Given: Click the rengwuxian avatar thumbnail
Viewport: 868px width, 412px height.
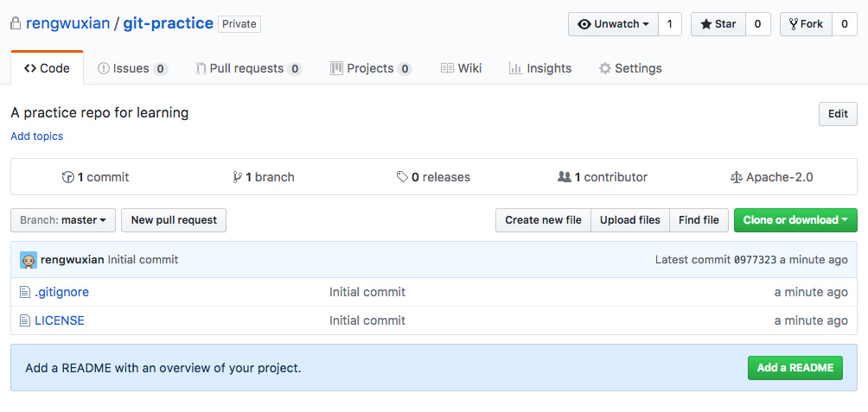Looking at the screenshot, I should 29,260.
